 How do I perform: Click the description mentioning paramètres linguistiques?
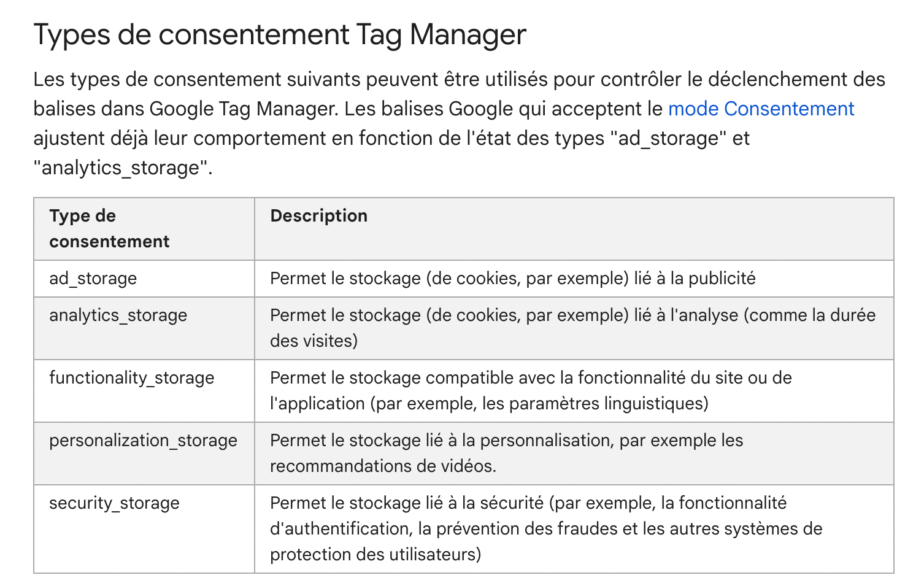(x=531, y=390)
